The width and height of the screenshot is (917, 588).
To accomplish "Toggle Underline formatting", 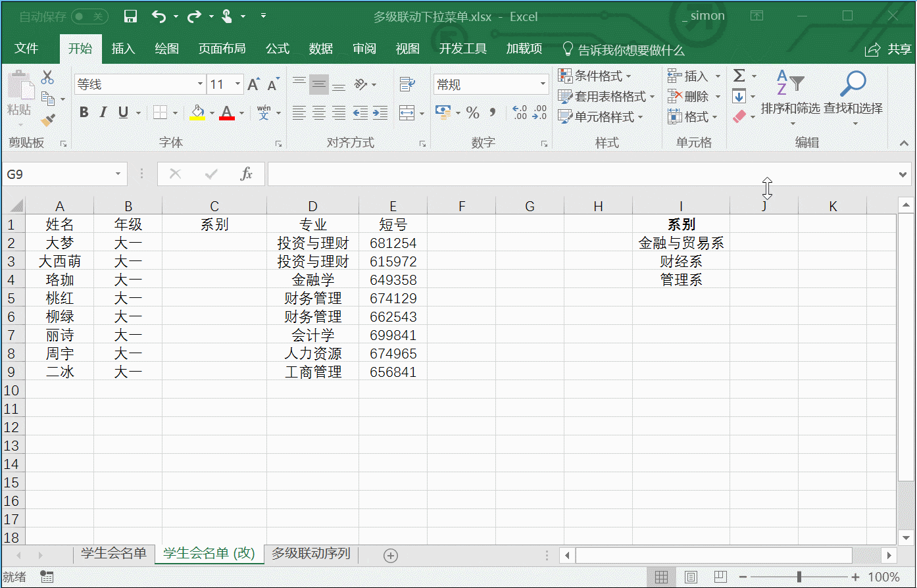I will tap(123, 113).
